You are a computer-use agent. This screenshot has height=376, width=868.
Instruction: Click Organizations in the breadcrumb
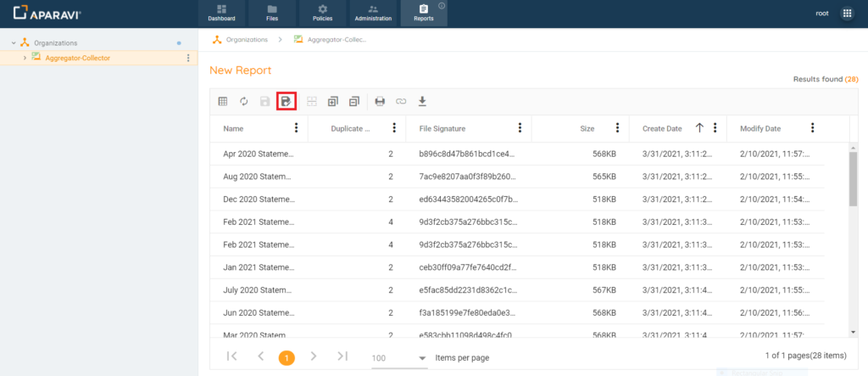coord(247,39)
